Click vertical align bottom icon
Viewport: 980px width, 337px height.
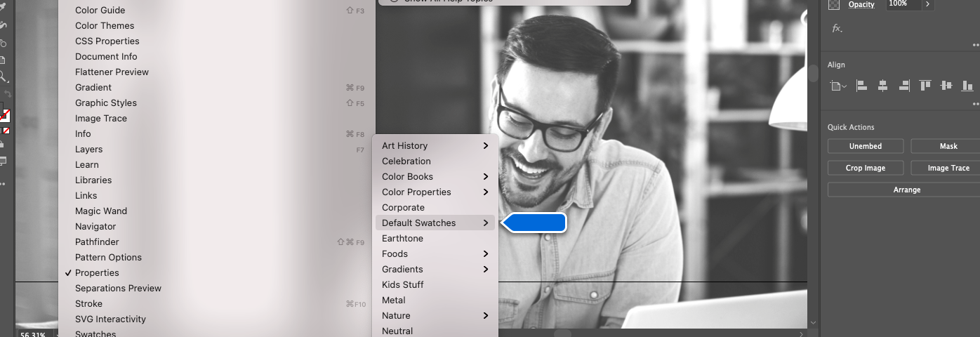pos(967,86)
